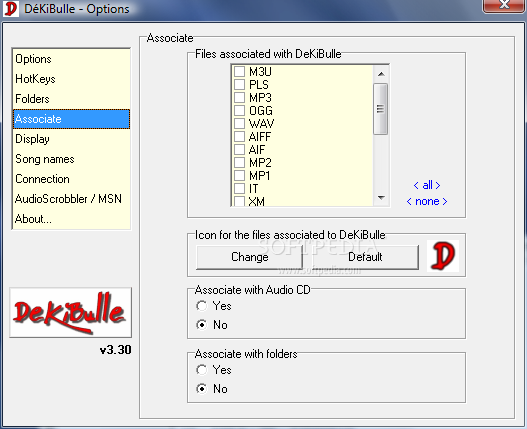Viewport: 527px width, 429px height.
Task: Check the AIF file type box
Action: 239,149
